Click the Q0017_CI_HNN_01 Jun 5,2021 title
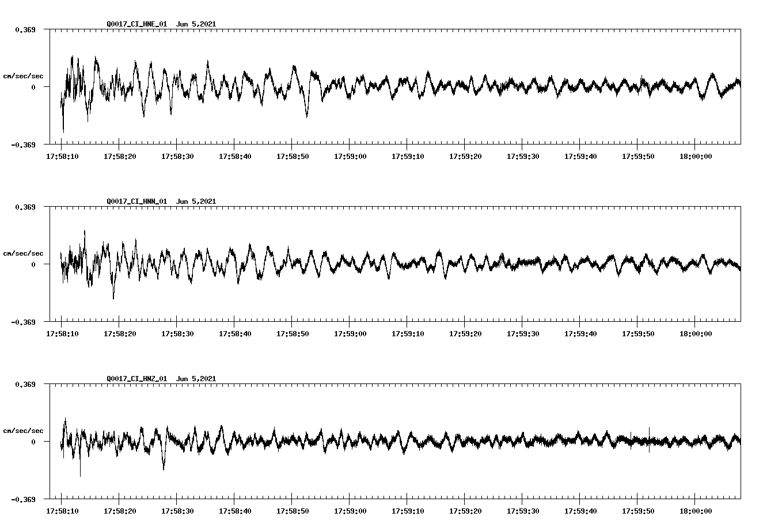Image resolution: width=782 pixels, height=532 pixels. (161, 202)
